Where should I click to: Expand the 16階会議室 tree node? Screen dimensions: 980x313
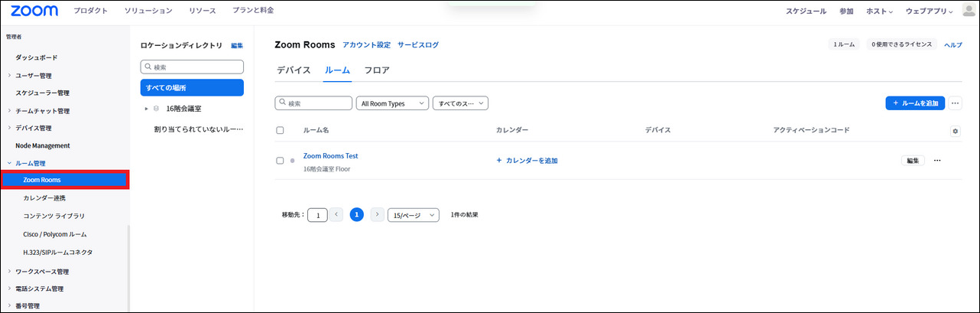[x=146, y=109]
